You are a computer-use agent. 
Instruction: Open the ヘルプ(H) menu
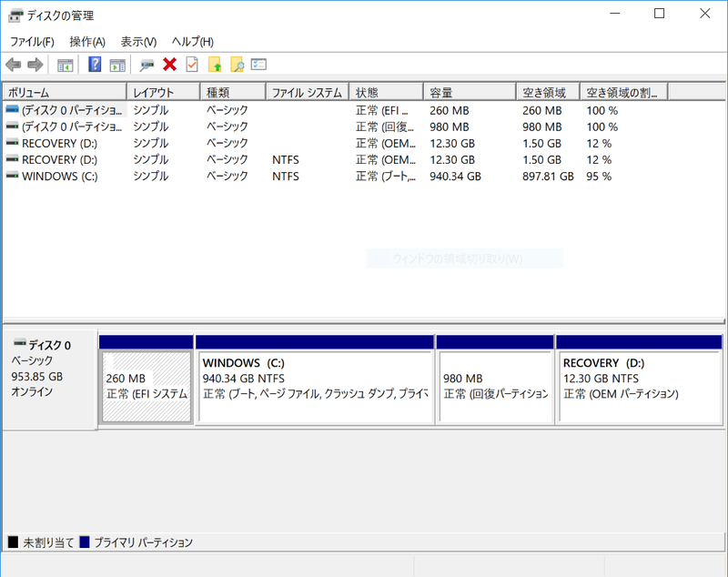193,42
